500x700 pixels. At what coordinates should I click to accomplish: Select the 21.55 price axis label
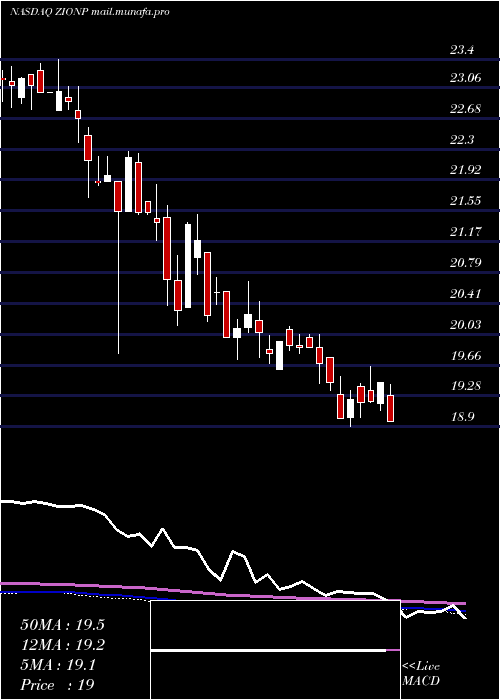466,201
